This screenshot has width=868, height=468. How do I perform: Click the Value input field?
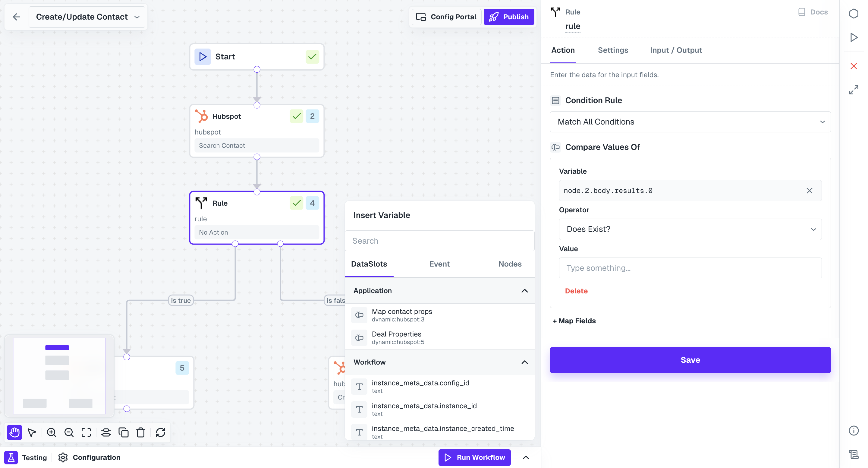click(690, 268)
